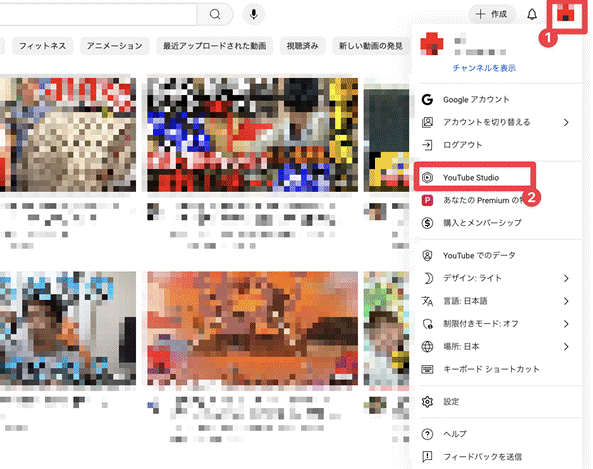Click the help question mark icon
Image resolution: width=593 pixels, height=469 pixels.
[x=427, y=434]
